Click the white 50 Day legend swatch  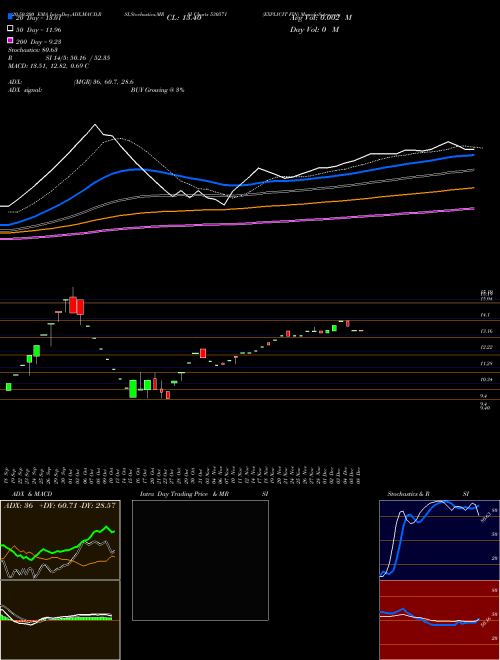point(10,29)
